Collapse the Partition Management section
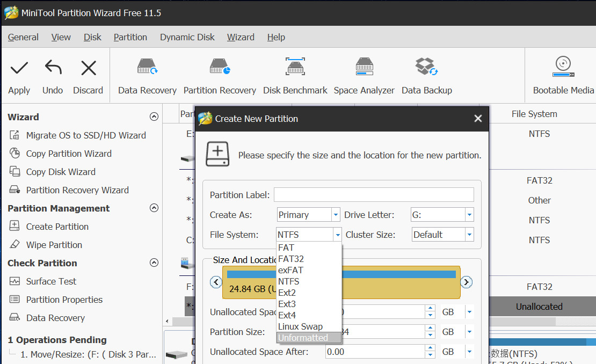The height and width of the screenshot is (364, 596). coord(154,208)
